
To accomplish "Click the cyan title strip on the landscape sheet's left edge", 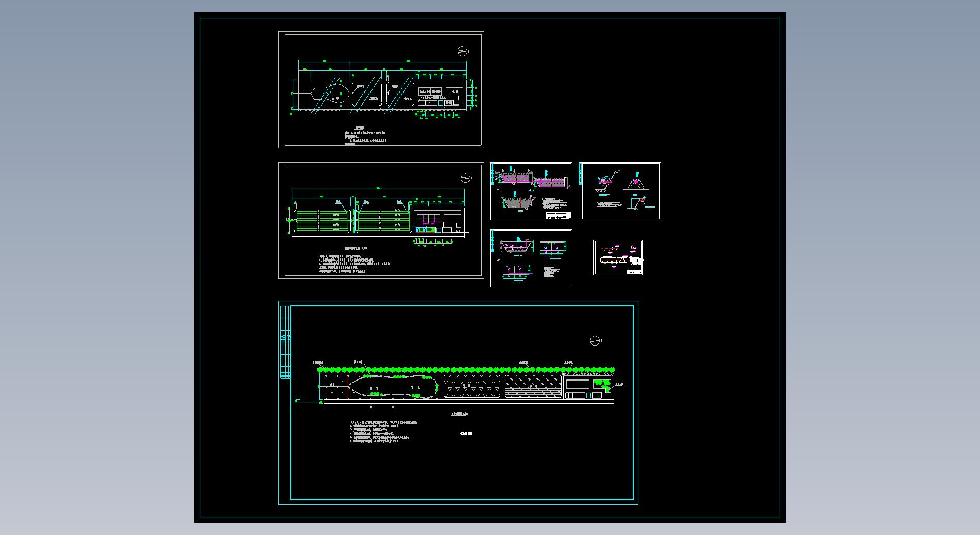I will (284, 342).
